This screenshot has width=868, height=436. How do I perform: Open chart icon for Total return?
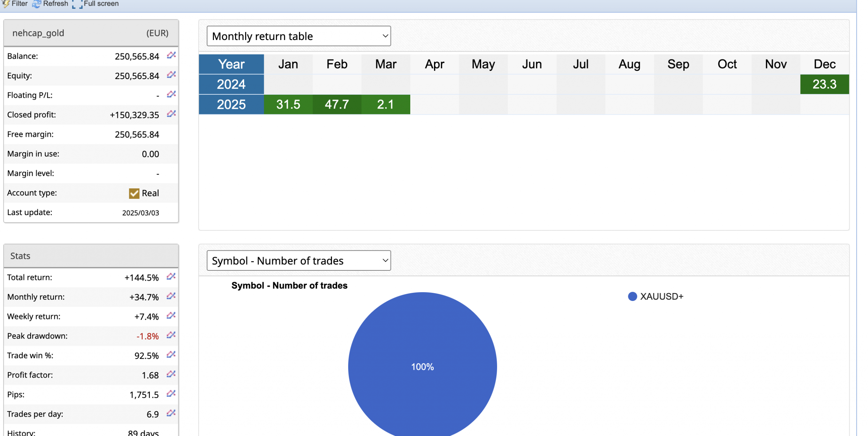(171, 277)
